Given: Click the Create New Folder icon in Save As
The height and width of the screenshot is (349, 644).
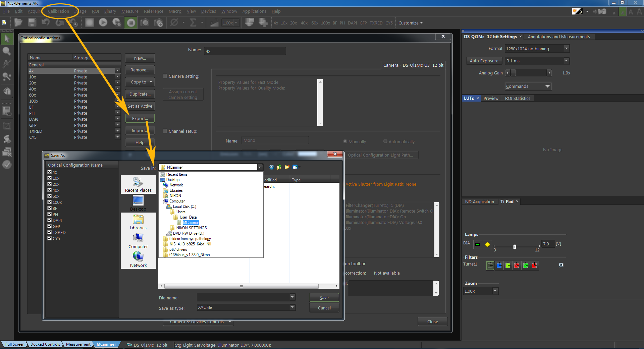Looking at the screenshot, I should pyautogui.click(x=287, y=167).
